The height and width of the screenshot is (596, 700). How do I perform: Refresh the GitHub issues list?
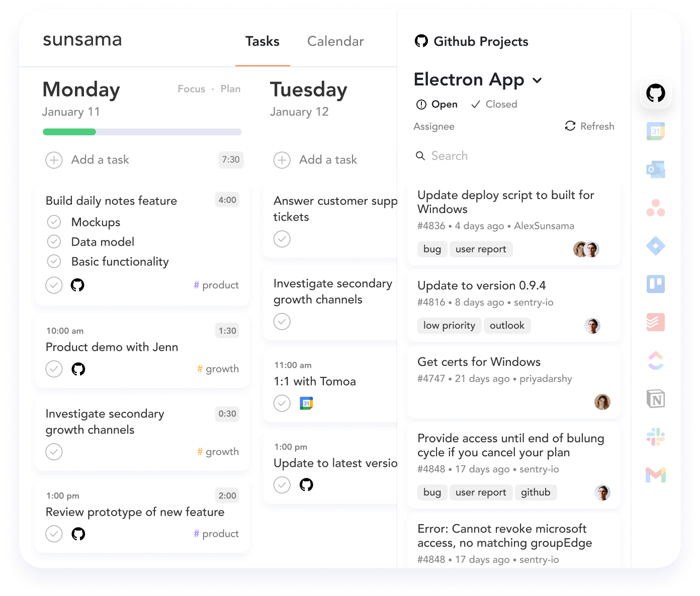(589, 126)
